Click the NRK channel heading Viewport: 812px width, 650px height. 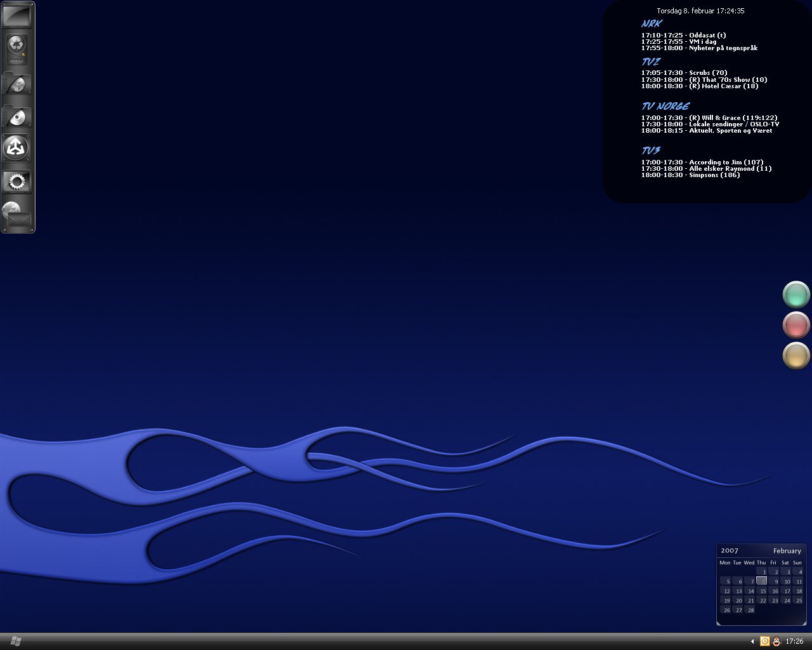coord(652,23)
